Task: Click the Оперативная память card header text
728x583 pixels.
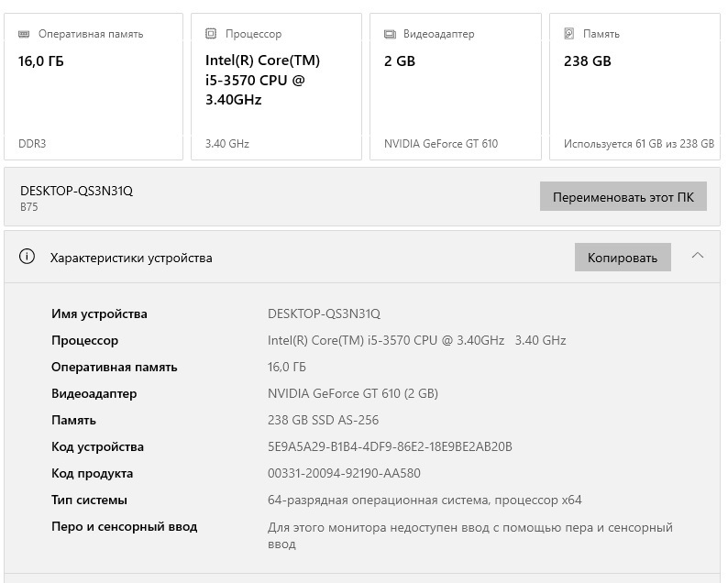Action: 91,34
